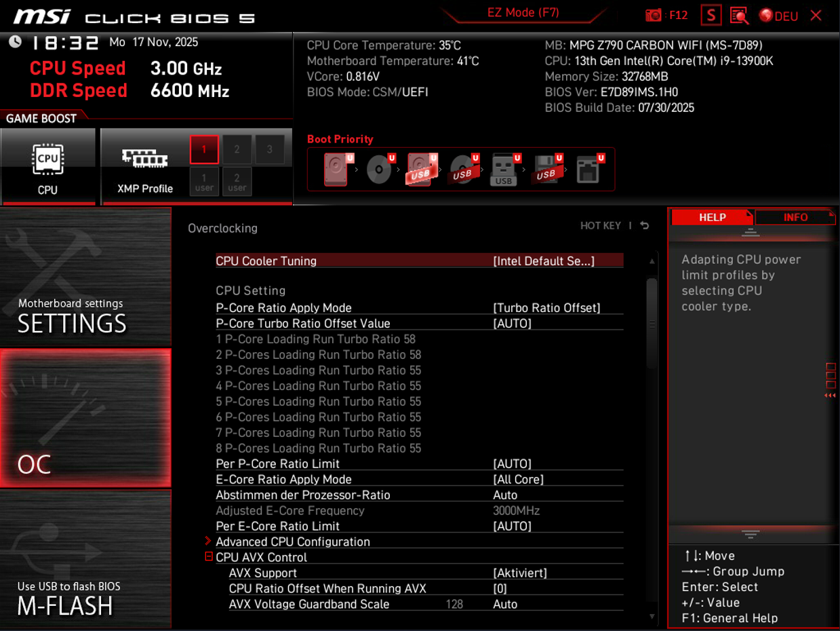Click 3 P-Cores Loading Run Turbo Ratio 55

tap(319, 370)
